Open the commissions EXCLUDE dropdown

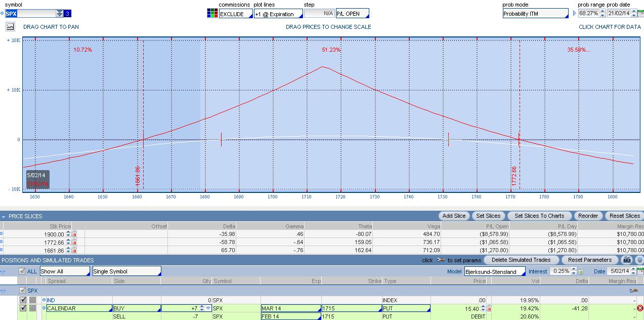235,14
